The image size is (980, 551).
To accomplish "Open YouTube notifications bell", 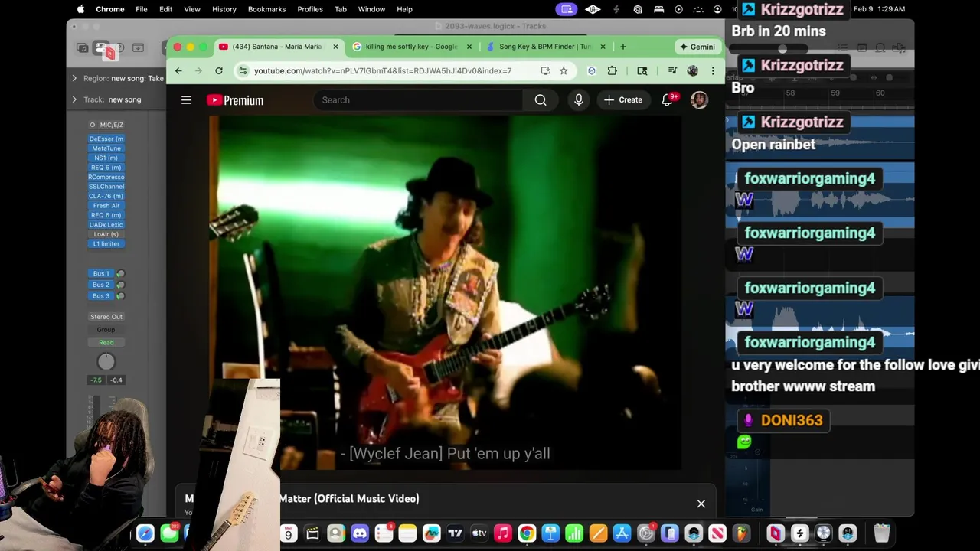I will click(x=668, y=100).
